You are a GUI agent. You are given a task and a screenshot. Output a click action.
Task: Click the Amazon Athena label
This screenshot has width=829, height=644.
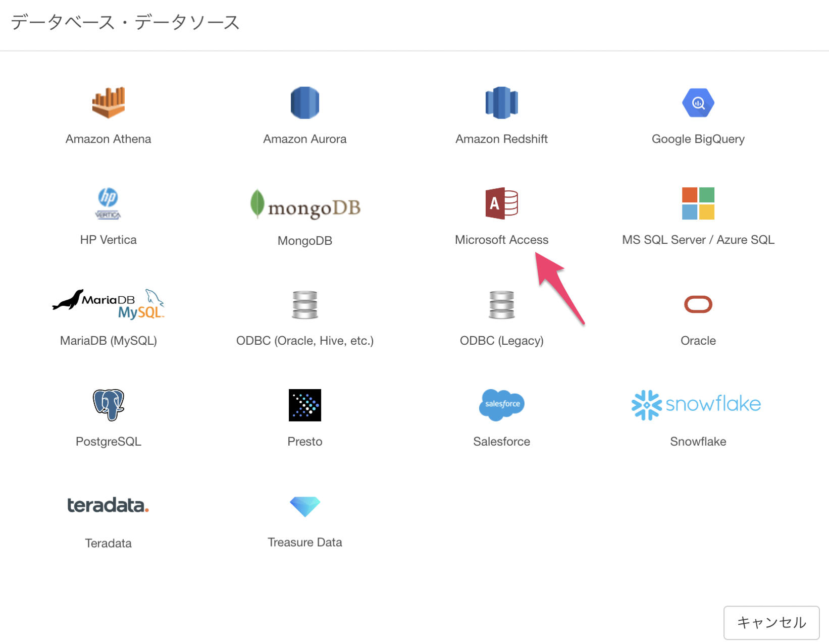[x=108, y=139]
